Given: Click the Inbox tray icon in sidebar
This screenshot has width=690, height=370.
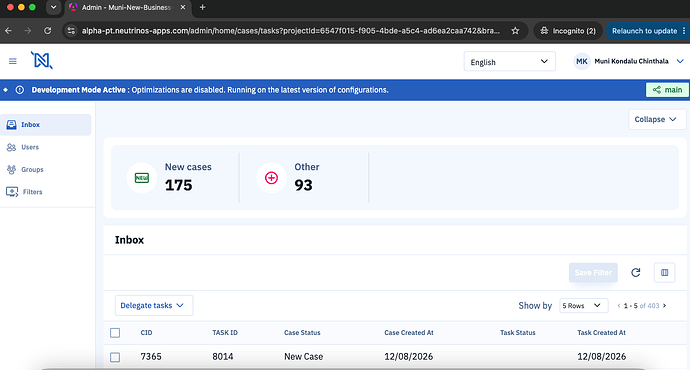Looking at the screenshot, I should 11,125.
